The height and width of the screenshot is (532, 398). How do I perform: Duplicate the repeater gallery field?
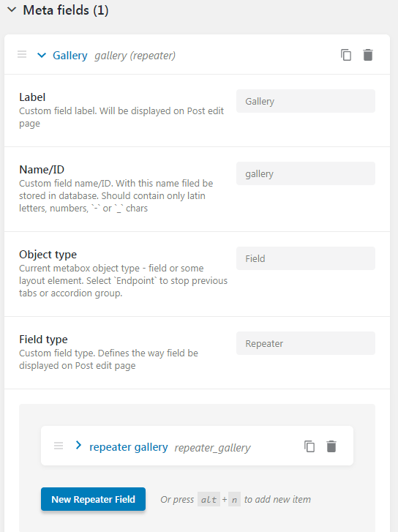(309, 446)
